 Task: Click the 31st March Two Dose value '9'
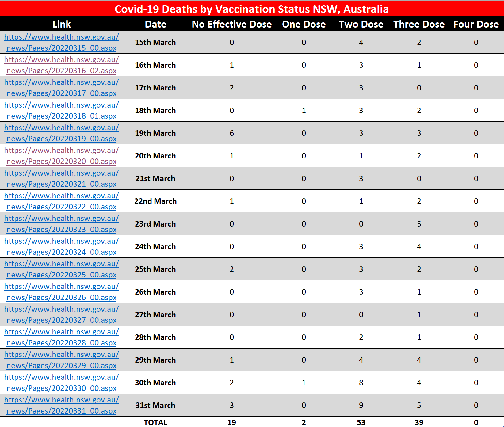pos(361,405)
